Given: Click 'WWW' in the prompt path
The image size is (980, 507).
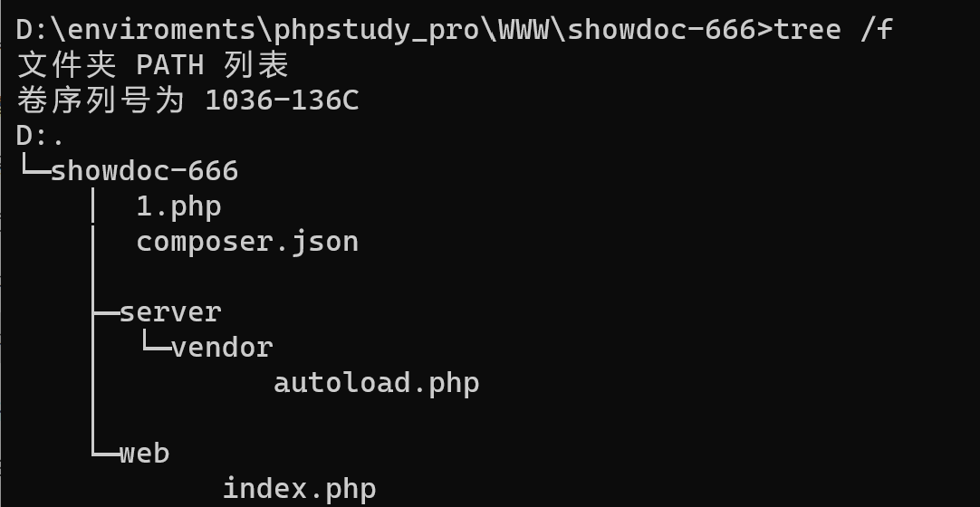Looking at the screenshot, I should click(x=523, y=30).
